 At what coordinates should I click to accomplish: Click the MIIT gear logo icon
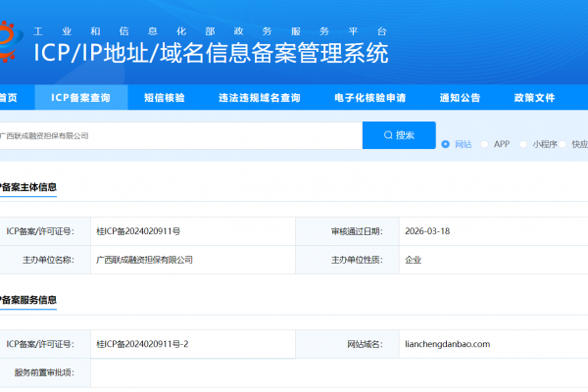click(x=10, y=40)
